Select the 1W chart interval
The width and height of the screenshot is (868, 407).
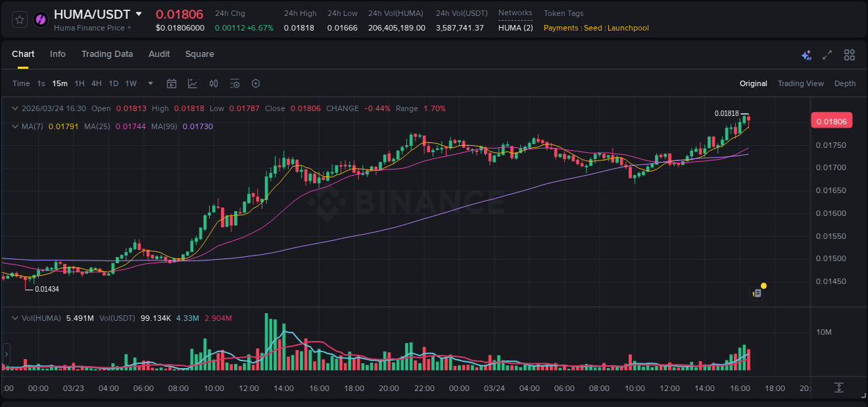coord(131,83)
